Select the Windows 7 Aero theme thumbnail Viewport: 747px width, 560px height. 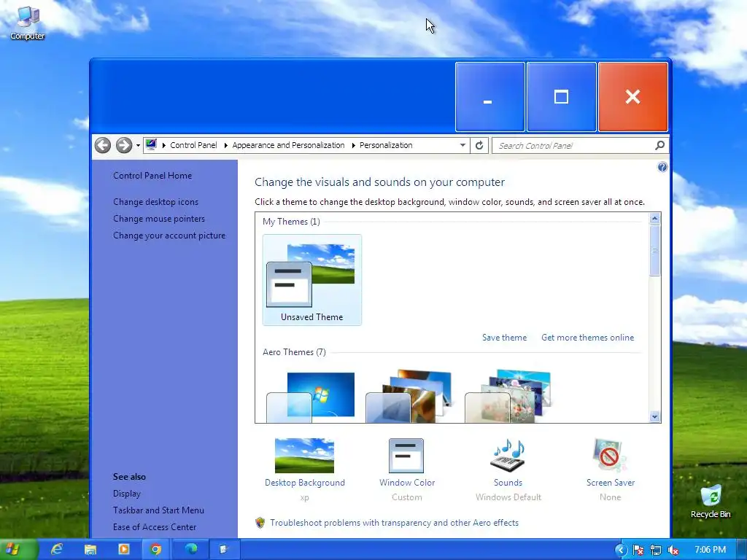click(311, 397)
